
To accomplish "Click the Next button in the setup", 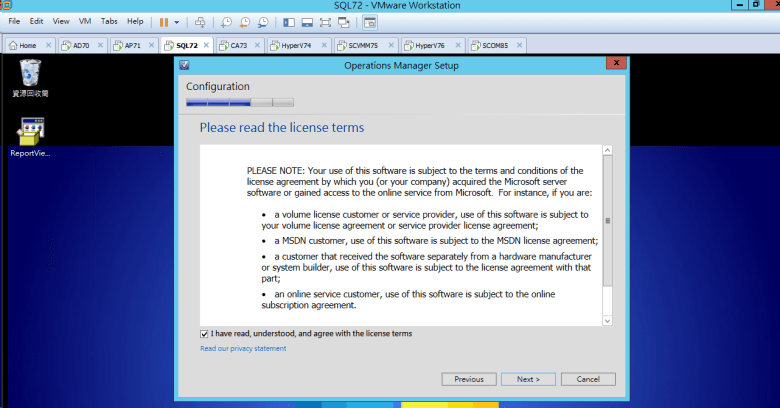I will (528, 379).
